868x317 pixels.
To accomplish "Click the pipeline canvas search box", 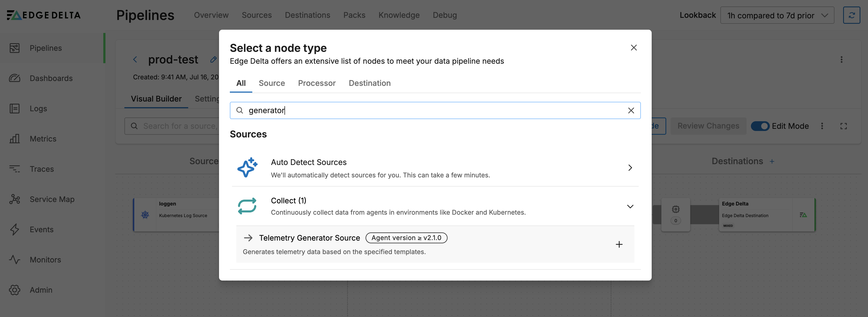I will click(x=172, y=126).
